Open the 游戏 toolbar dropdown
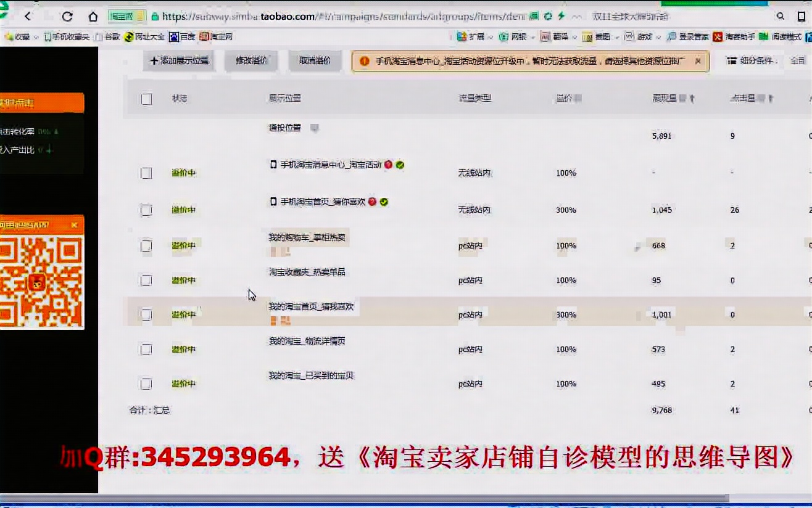 pos(642,37)
